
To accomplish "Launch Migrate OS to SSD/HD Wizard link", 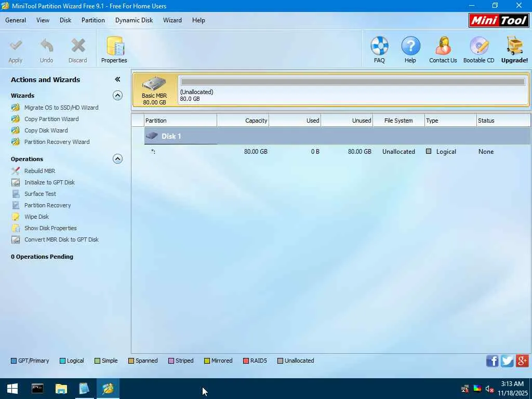I will click(61, 108).
